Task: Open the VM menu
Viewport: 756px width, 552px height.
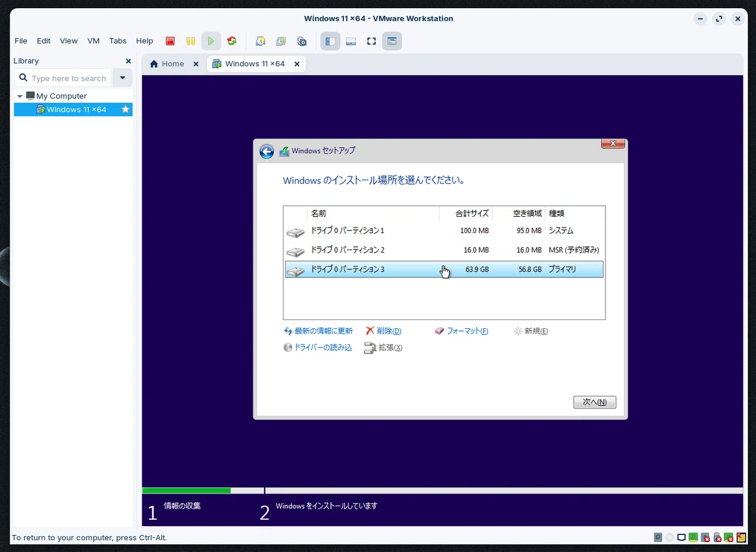Action: point(93,41)
